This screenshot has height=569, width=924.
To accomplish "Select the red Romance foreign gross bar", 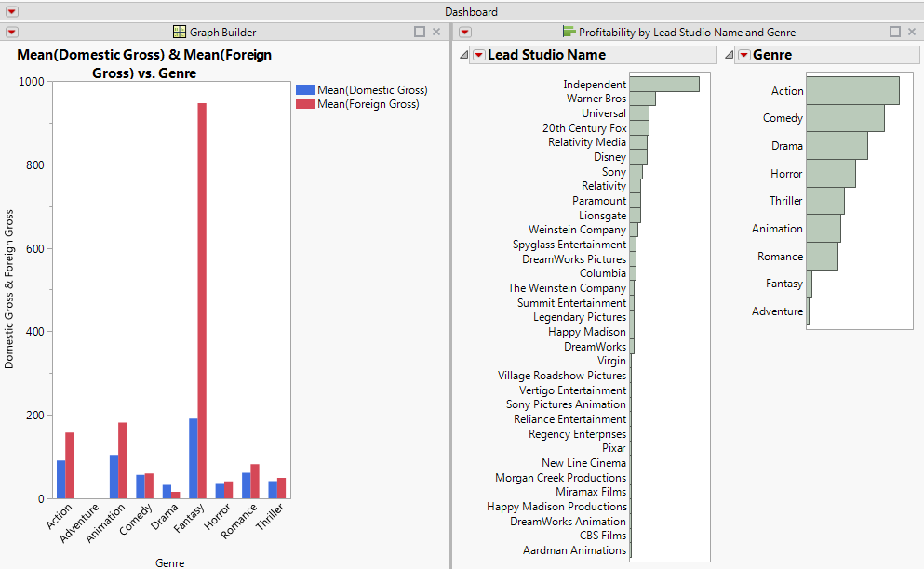I will (x=255, y=482).
